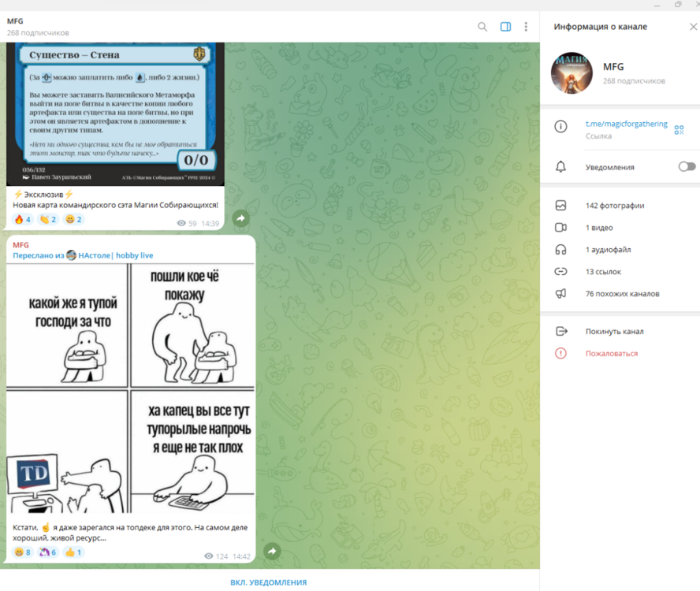View the 13 shared links

603,272
